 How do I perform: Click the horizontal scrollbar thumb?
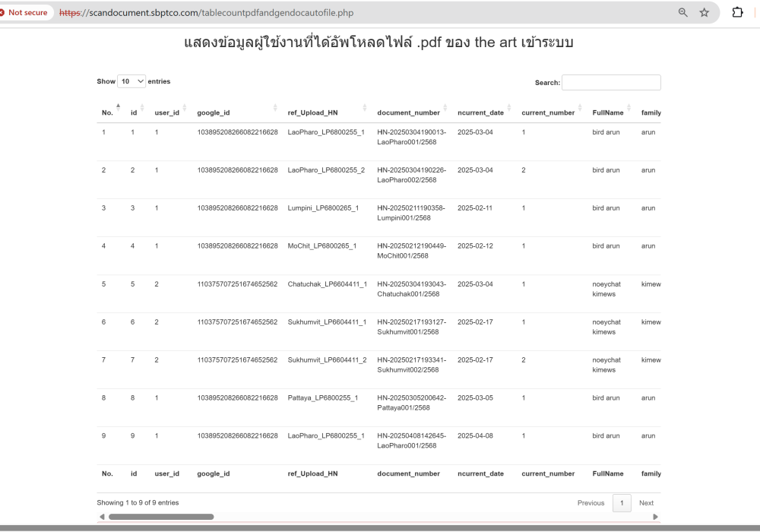[161, 517]
